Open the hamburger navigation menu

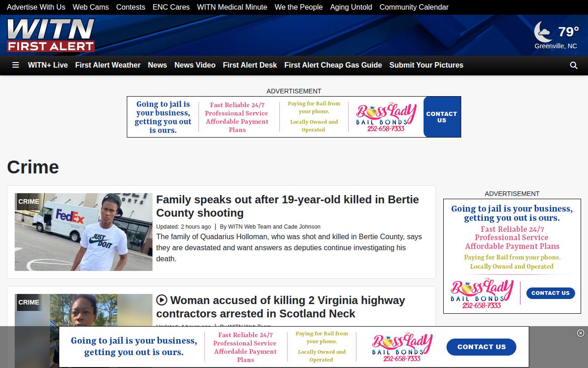click(16, 65)
